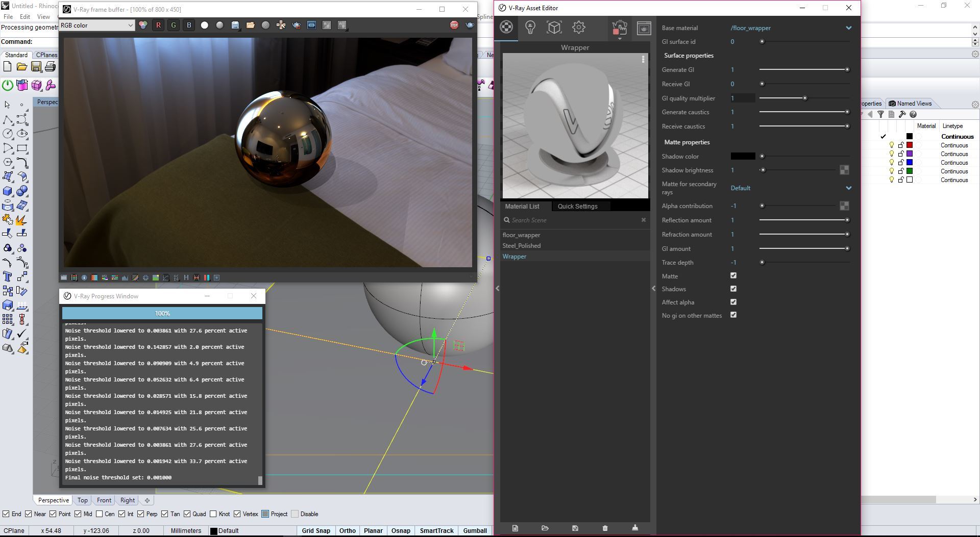The height and width of the screenshot is (537, 980).
Task: Adjust the Receive GI slider handle
Action: coord(762,84)
